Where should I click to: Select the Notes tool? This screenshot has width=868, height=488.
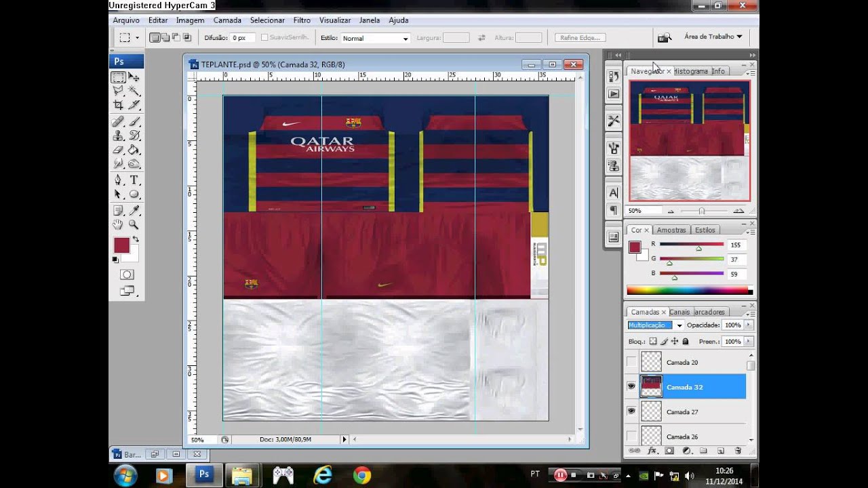(x=118, y=211)
